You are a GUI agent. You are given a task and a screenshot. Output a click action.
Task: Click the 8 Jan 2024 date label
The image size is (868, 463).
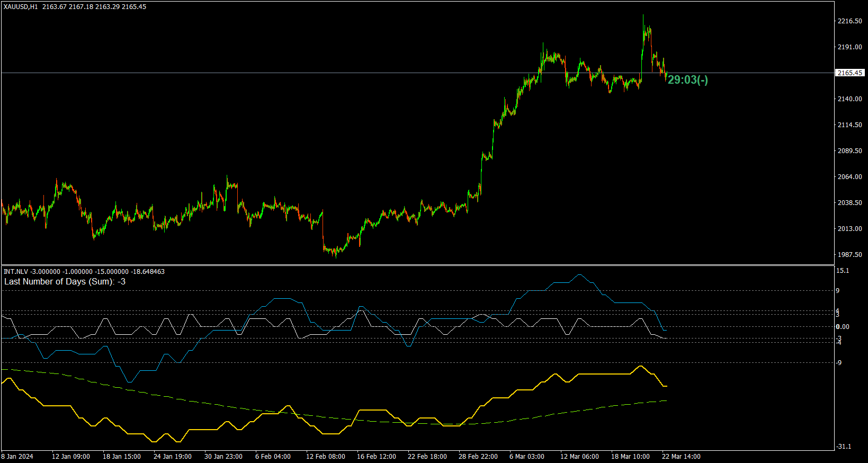17,457
